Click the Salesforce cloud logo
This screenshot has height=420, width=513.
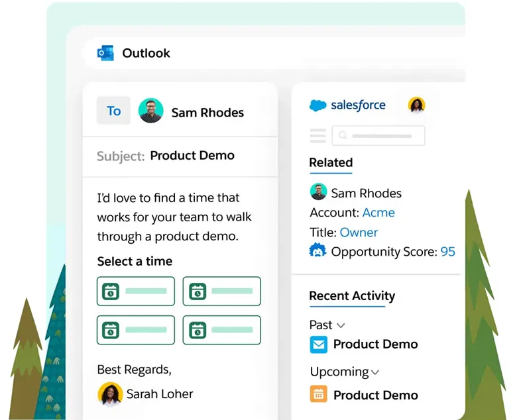tap(317, 105)
